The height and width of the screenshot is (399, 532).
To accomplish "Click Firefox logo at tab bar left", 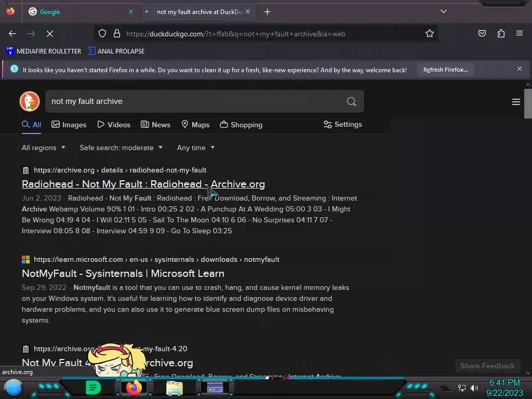I will click(10, 11).
